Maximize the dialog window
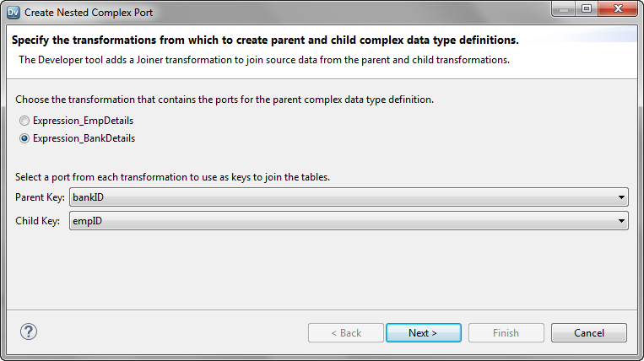The width and height of the screenshot is (644, 361). click(x=586, y=10)
